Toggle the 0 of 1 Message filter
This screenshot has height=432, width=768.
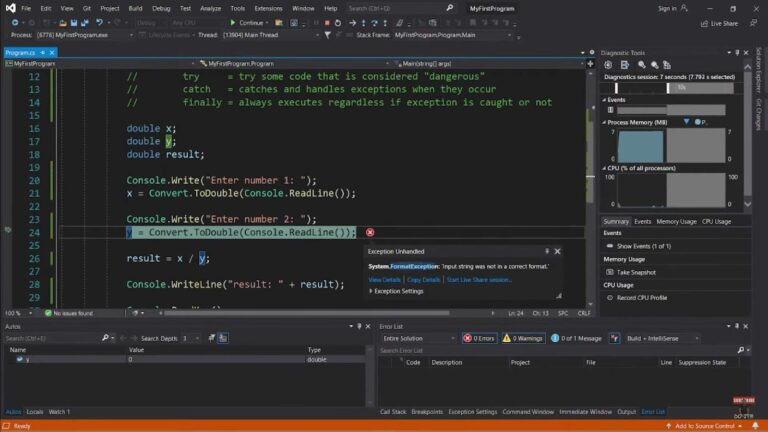(576, 338)
